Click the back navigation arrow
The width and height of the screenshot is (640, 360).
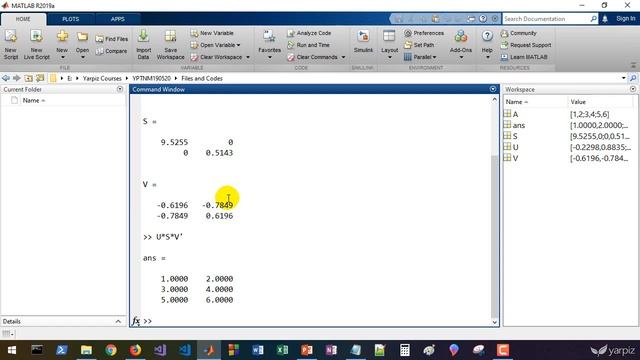(6, 78)
